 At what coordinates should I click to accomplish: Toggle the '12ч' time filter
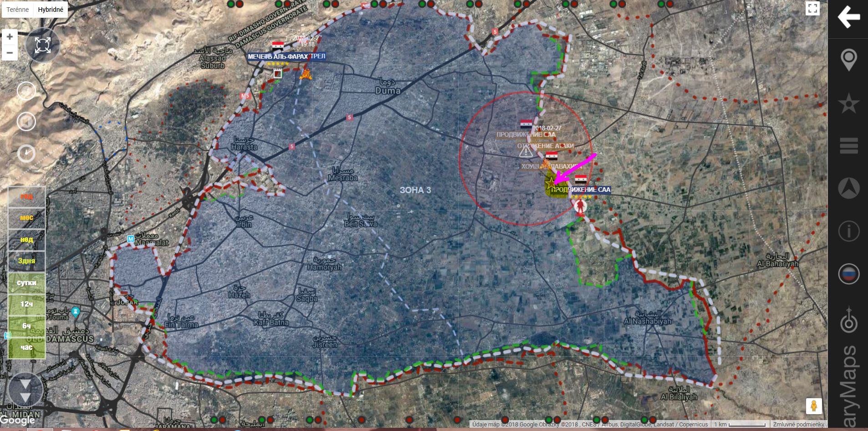[x=26, y=304]
